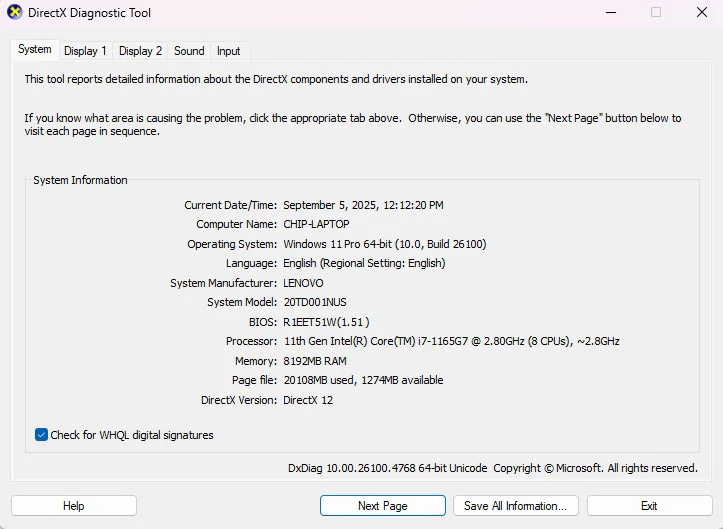The image size is (723, 529).
Task: Click the computer name CHIP-LAPTOP
Action: click(316, 224)
